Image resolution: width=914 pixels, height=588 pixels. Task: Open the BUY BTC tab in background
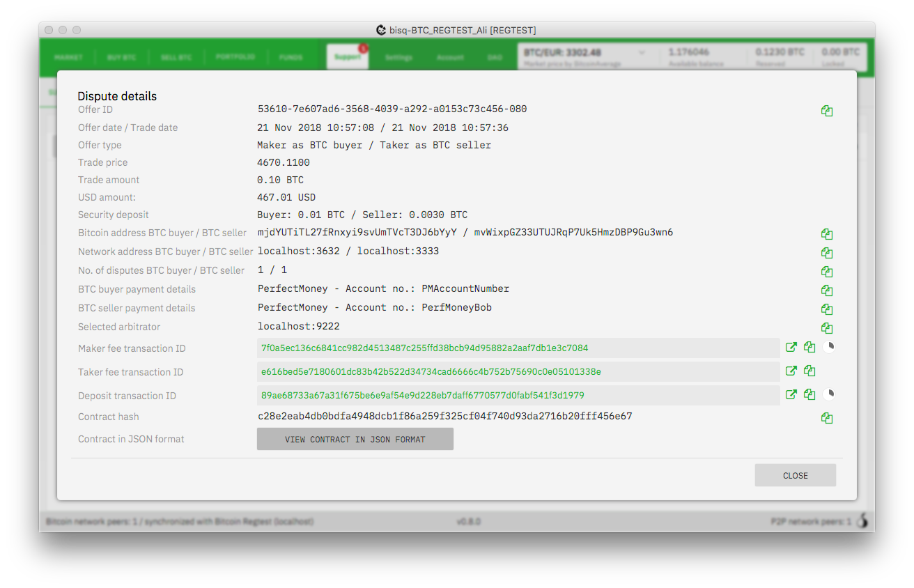point(121,57)
